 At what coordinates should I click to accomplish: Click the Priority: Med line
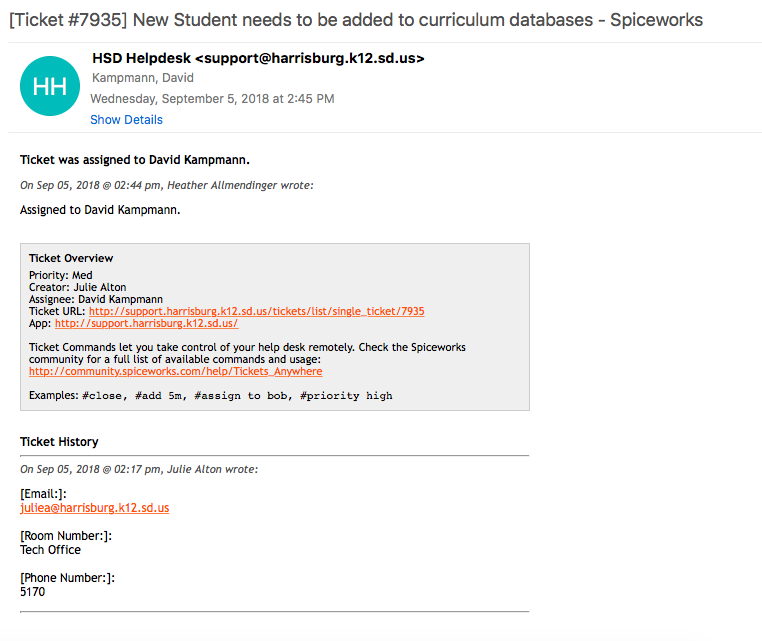pyautogui.click(x=60, y=276)
